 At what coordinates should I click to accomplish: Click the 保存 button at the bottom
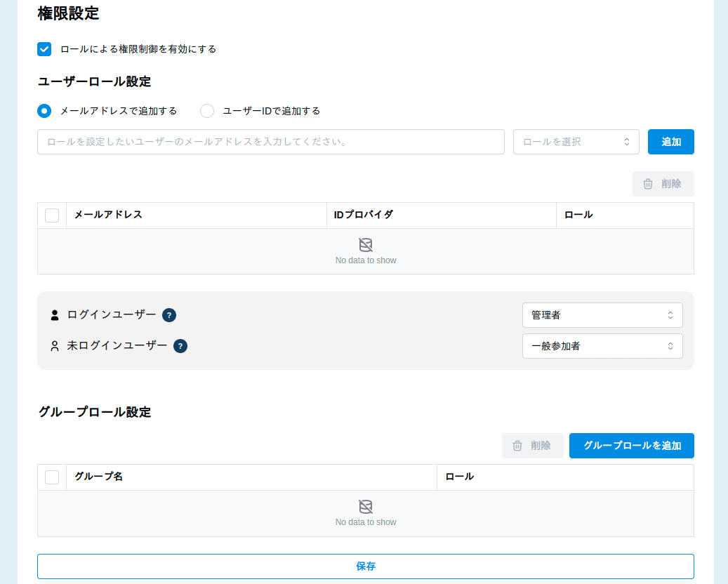click(x=365, y=566)
